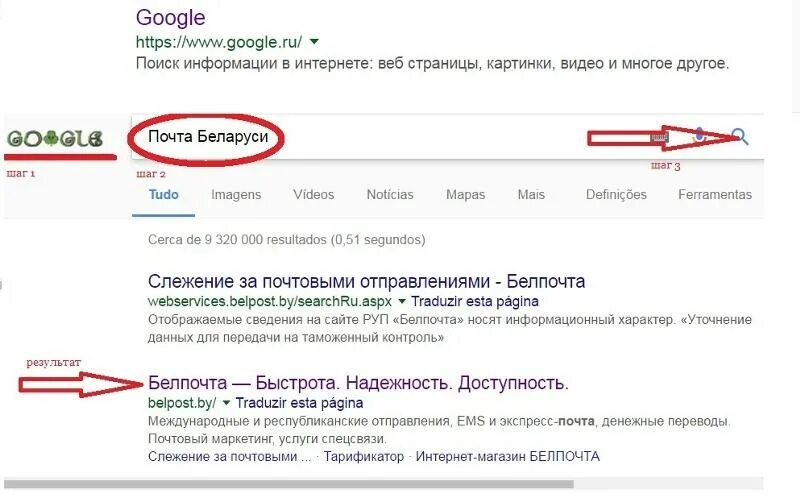Open Definições settings

click(x=616, y=194)
